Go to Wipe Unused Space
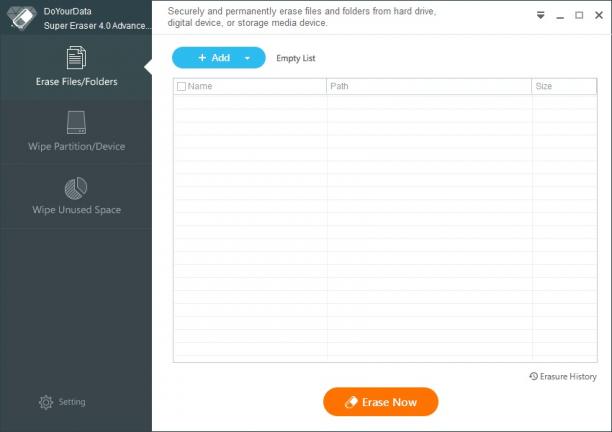This screenshot has height=432, width=612. [76, 196]
